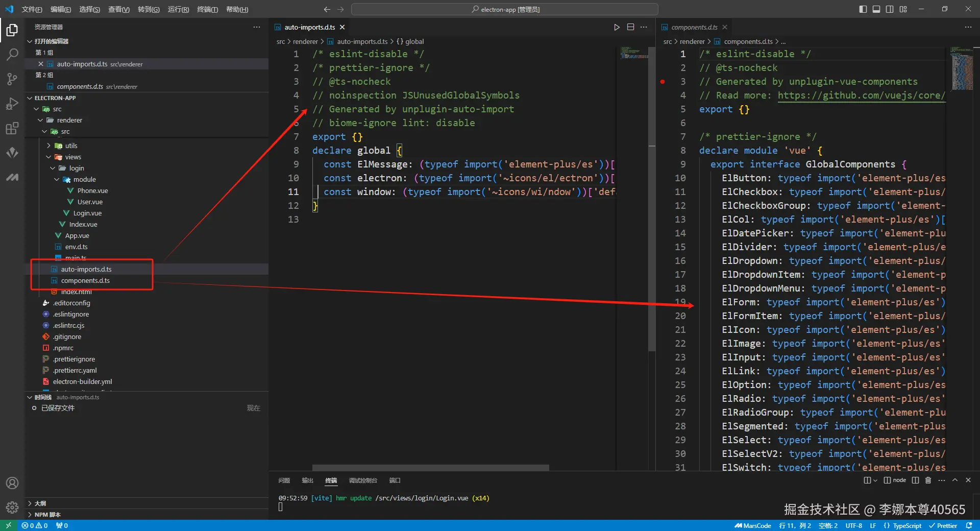Click the Prettier status bar button
This screenshot has width=980, height=531.
[943, 526]
